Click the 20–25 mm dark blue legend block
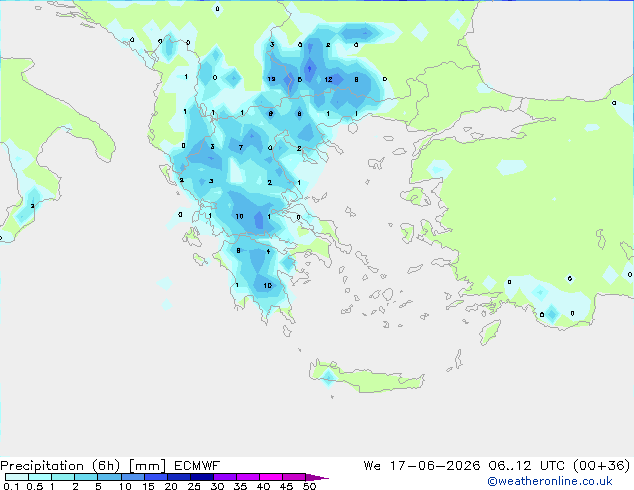The image size is (634, 490). [179, 477]
